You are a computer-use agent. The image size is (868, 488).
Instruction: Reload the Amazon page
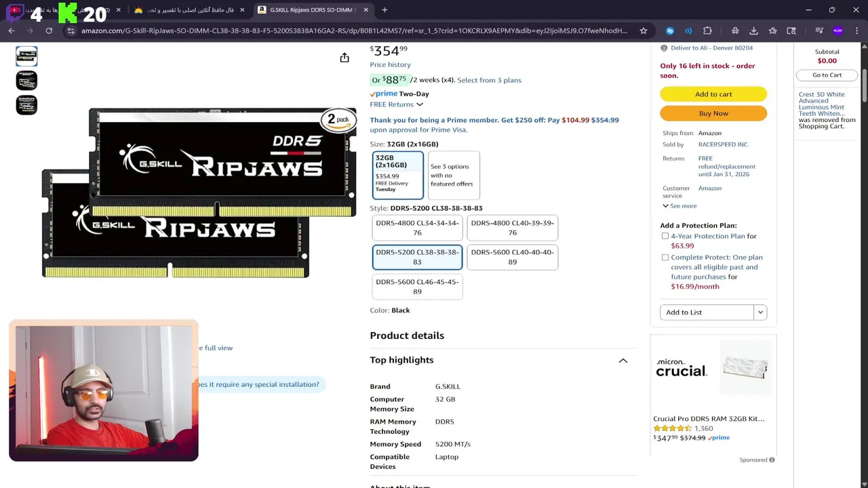click(x=49, y=30)
